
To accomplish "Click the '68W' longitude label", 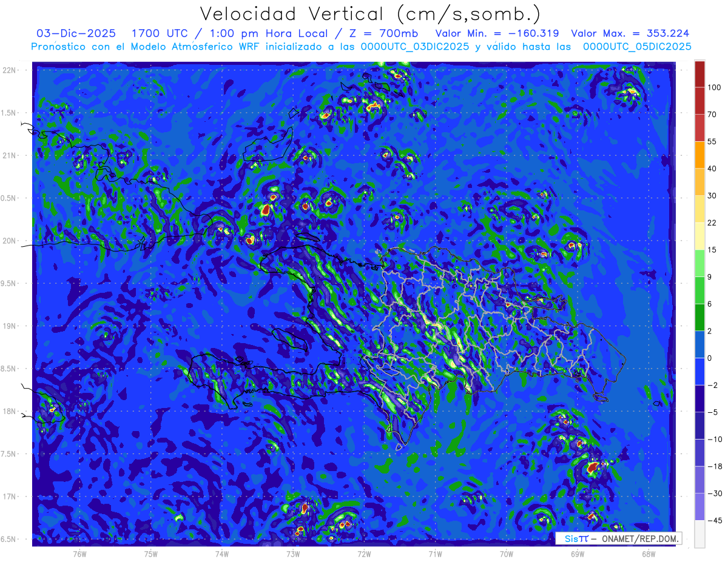I will click(x=649, y=553).
